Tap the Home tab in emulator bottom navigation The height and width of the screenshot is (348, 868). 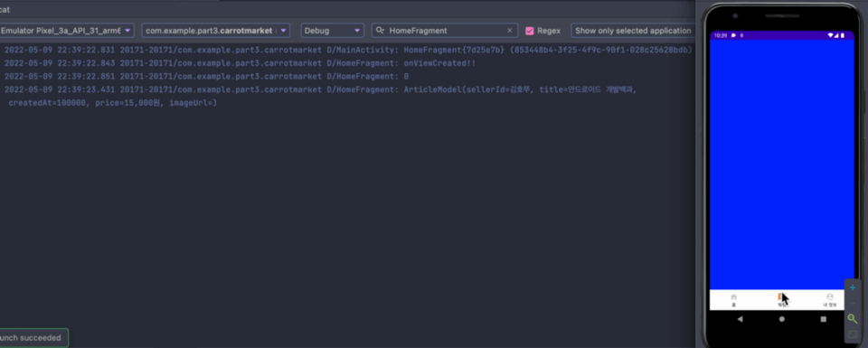coord(734,300)
